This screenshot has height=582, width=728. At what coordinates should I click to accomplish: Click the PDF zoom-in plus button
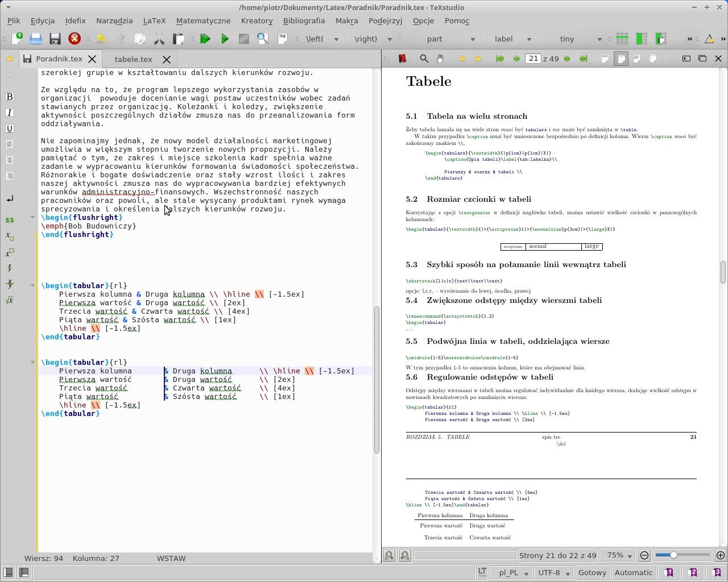pos(720,555)
